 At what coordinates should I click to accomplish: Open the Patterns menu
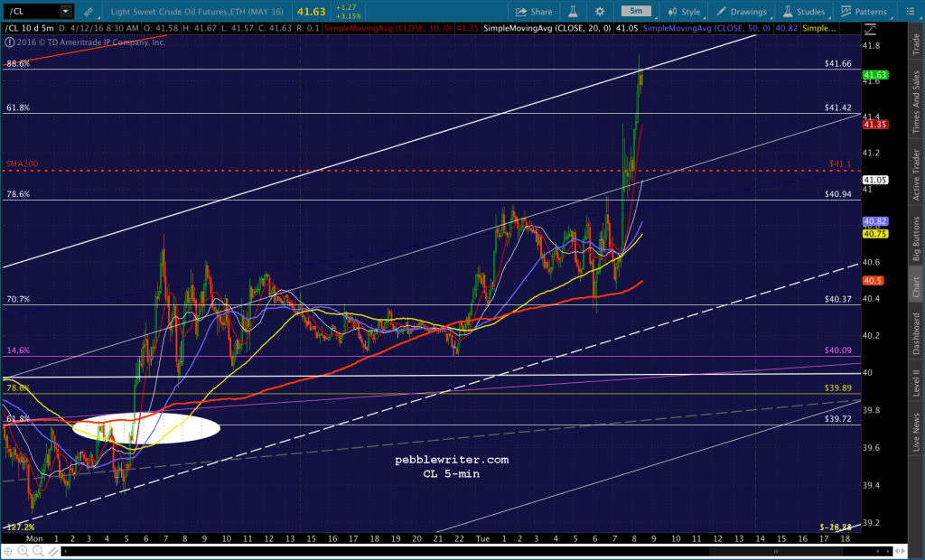tap(864, 11)
